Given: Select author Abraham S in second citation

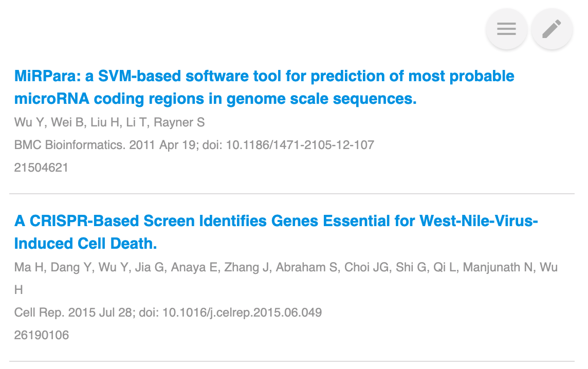Looking at the screenshot, I should 306,267.
